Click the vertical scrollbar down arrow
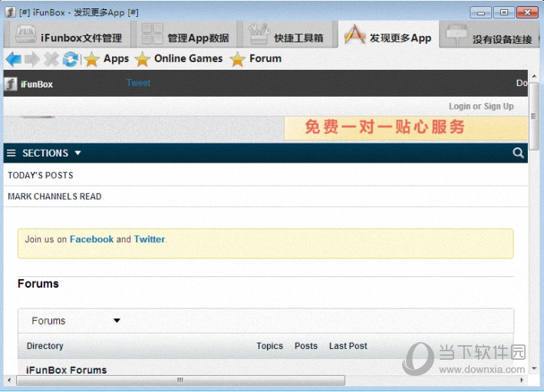544x392 pixels. pos(534,368)
